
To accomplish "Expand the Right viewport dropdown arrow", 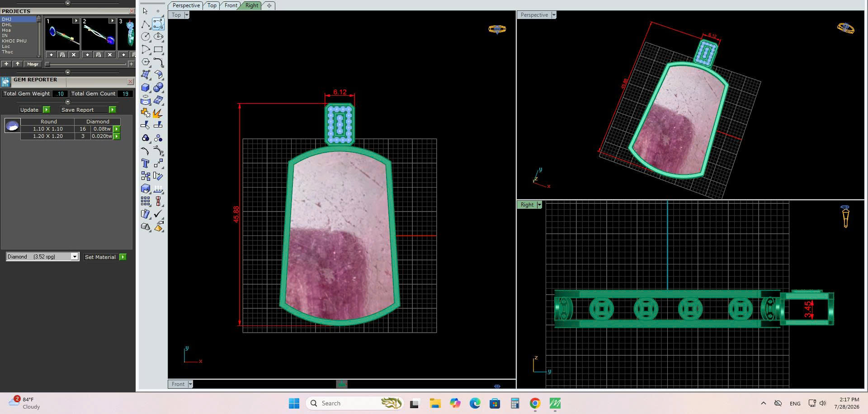I will click(539, 205).
